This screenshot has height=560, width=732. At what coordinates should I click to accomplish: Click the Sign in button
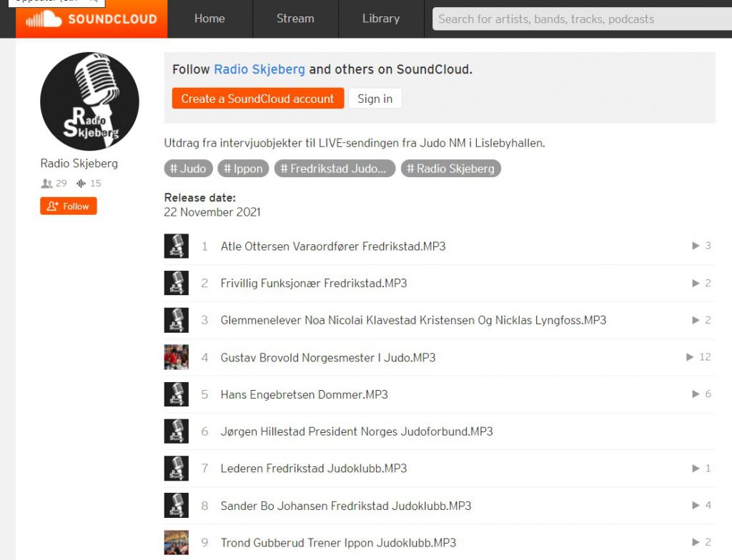point(375,99)
